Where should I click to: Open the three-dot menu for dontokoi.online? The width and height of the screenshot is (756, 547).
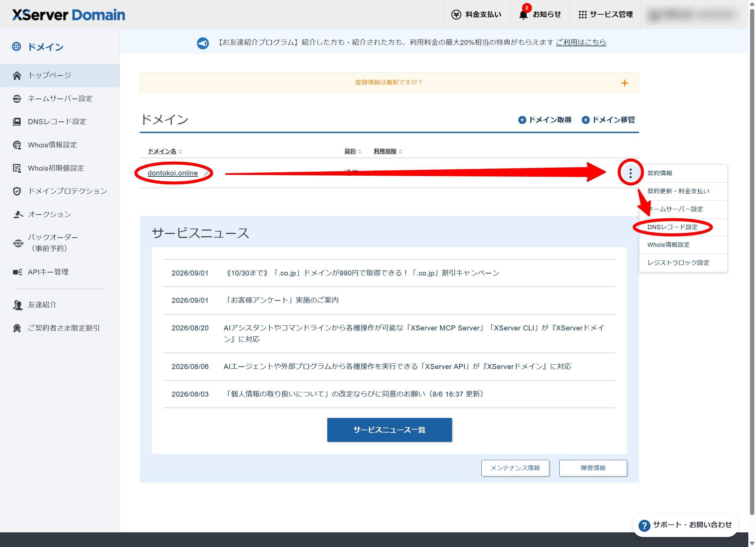tap(630, 173)
